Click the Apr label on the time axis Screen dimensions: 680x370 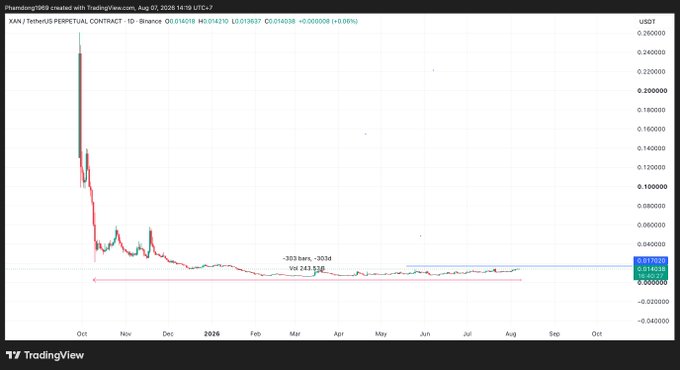339,334
